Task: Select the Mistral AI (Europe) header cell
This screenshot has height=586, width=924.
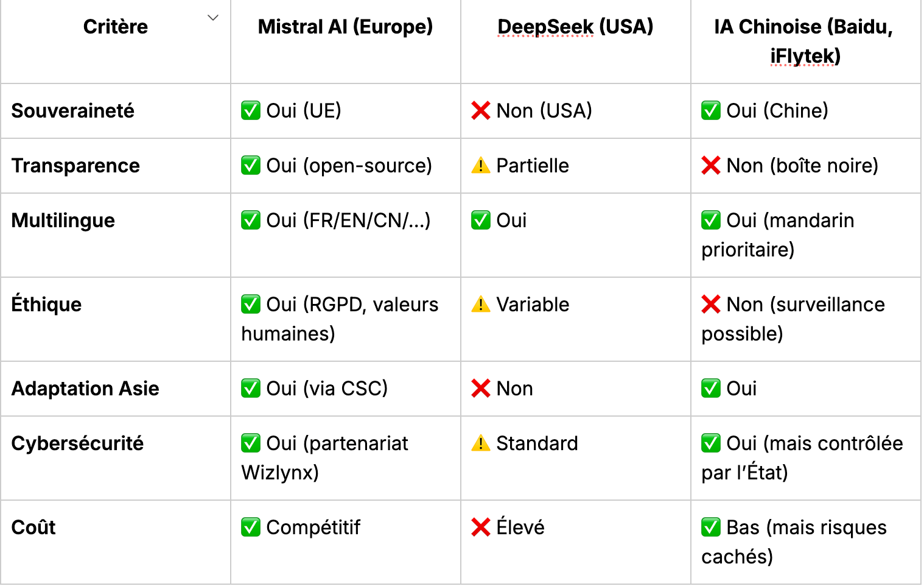Action: click(x=346, y=41)
